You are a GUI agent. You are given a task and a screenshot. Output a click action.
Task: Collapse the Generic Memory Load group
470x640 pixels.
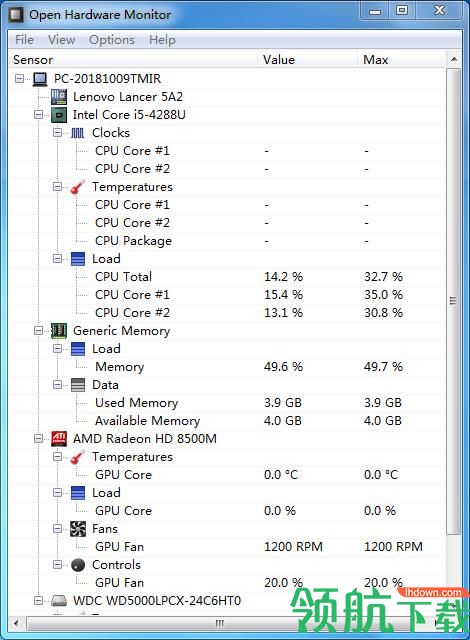pyautogui.click(x=58, y=349)
